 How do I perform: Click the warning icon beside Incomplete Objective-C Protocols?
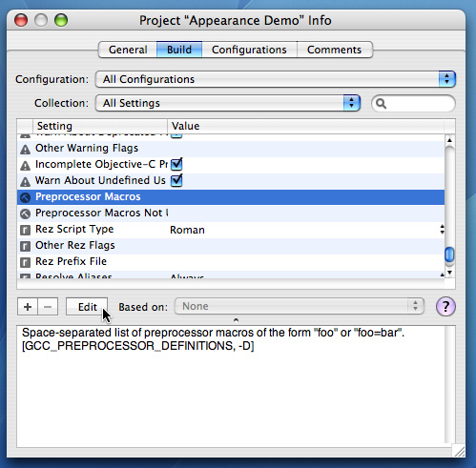click(25, 165)
